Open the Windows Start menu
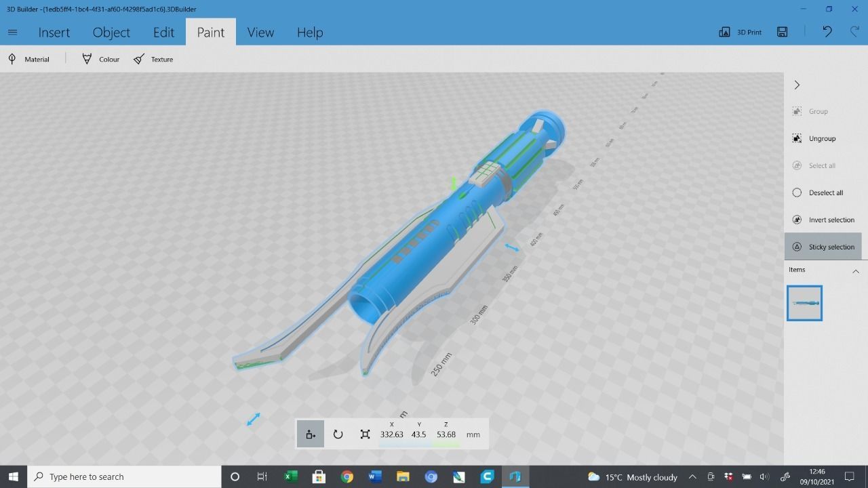 tap(13, 476)
